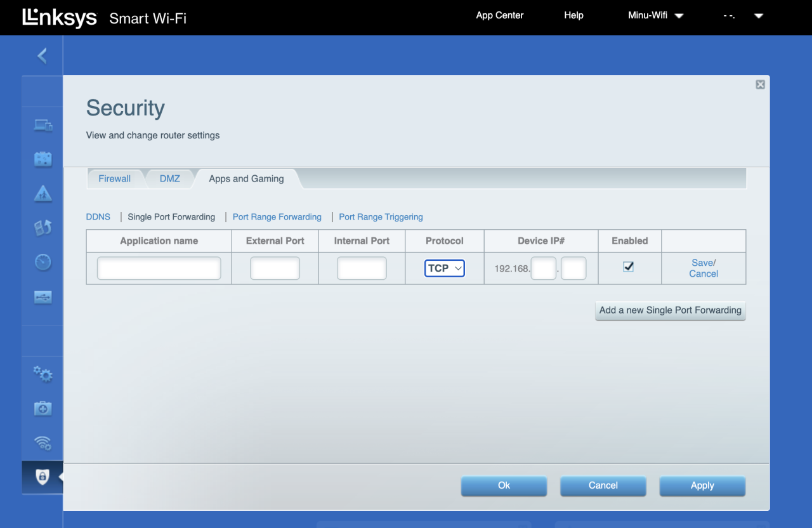Launch the Speed Test tool
The height and width of the screenshot is (528, 812).
pyautogui.click(x=42, y=261)
